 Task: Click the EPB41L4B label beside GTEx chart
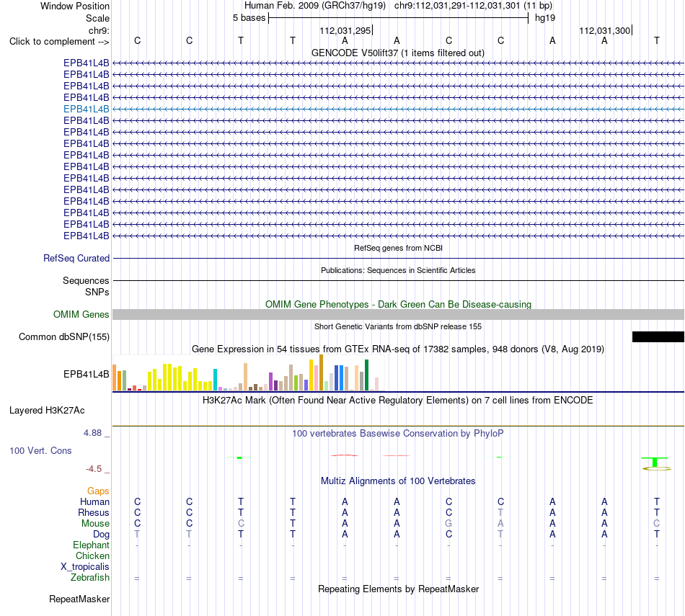tap(86, 374)
